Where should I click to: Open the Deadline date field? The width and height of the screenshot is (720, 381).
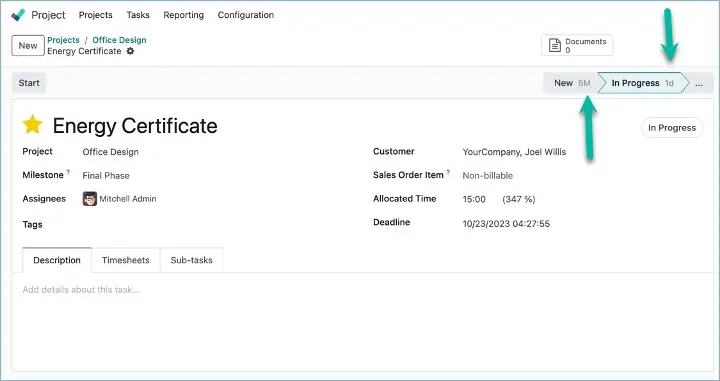tap(506, 224)
